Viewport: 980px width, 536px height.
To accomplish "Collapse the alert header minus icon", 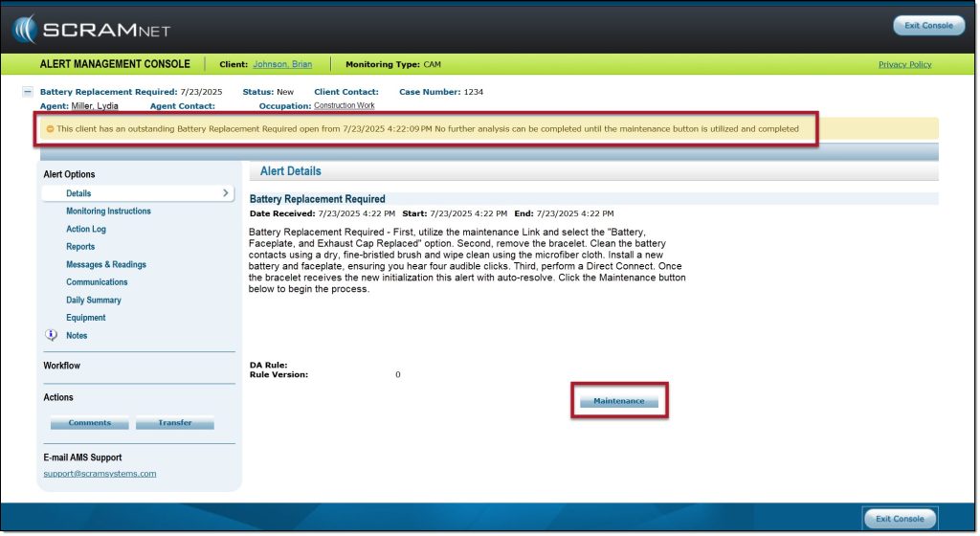I will [x=28, y=92].
